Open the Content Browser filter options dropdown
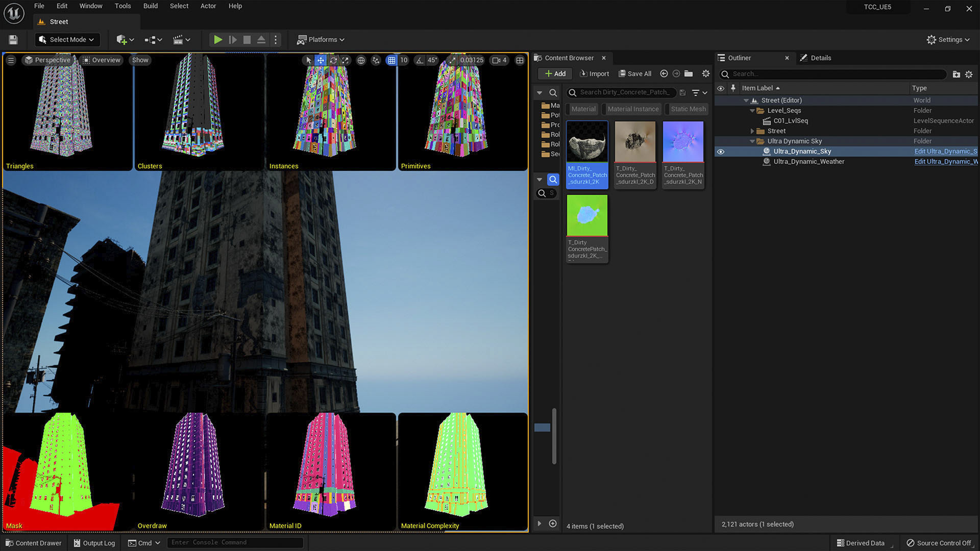The image size is (980, 551). pyautogui.click(x=699, y=93)
